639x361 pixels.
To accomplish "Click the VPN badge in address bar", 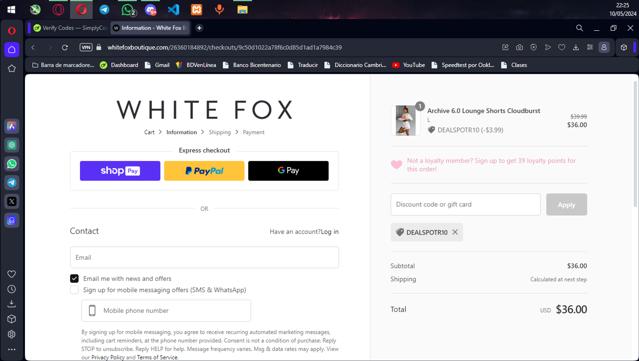I will click(86, 47).
